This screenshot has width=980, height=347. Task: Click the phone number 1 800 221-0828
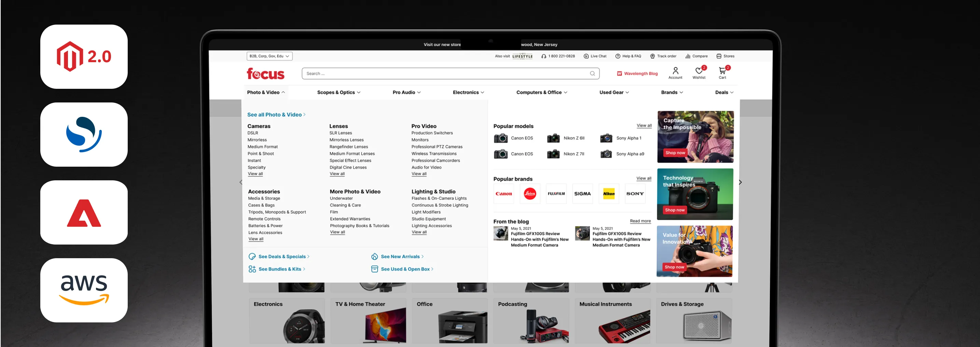561,56
